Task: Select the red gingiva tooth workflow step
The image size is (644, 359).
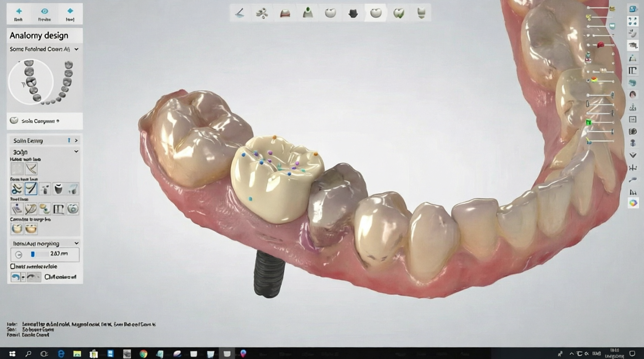Action: 285,14
